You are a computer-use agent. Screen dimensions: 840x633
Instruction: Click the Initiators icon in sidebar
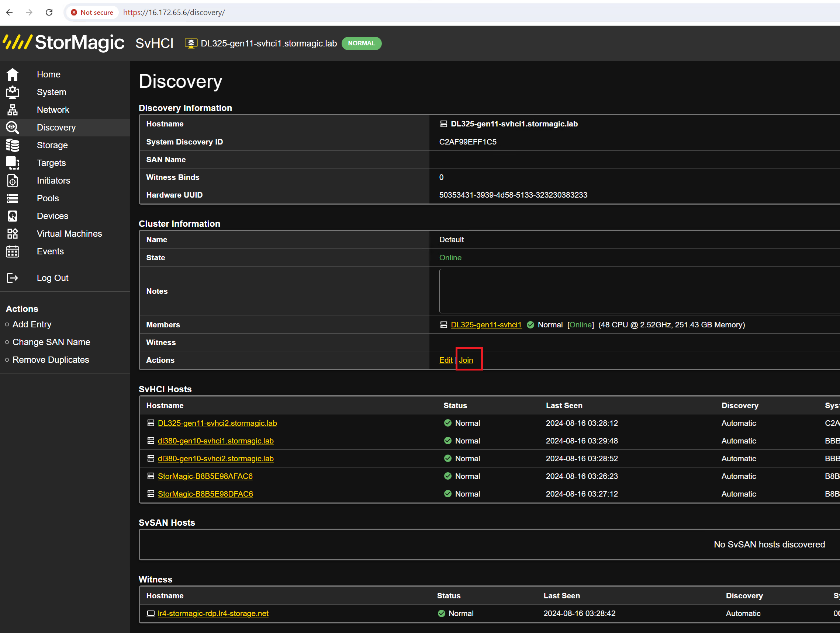click(13, 181)
